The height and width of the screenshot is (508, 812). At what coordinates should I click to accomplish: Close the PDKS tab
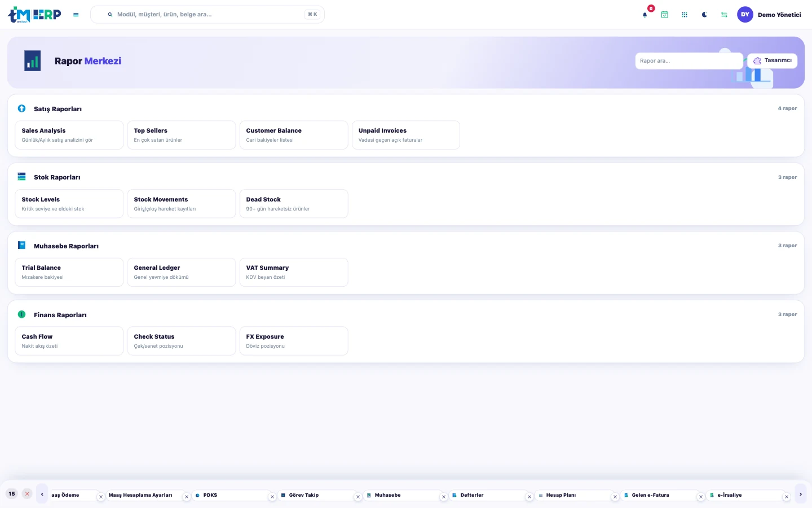click(272, 497)
